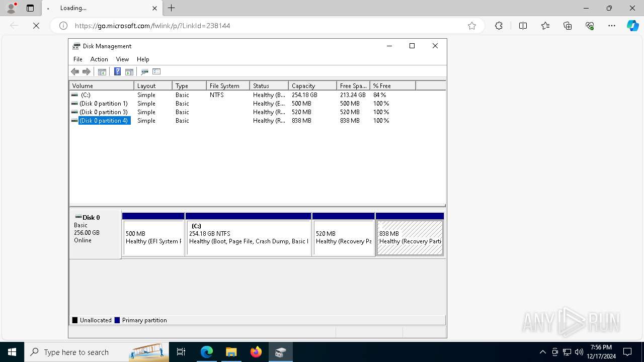
Task: Click the Back arrow in Disk Management toolbar
Action: (x=75, y=71)
